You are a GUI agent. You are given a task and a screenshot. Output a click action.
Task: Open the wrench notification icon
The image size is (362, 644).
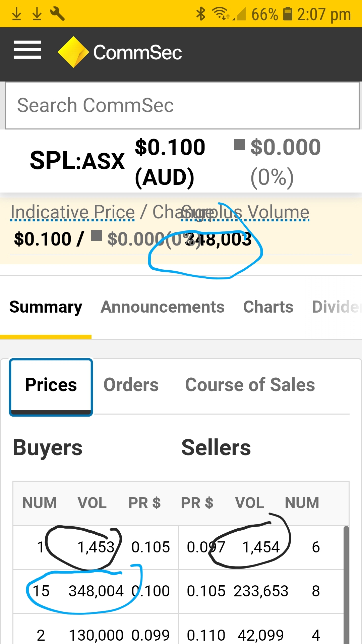[57, 14]
